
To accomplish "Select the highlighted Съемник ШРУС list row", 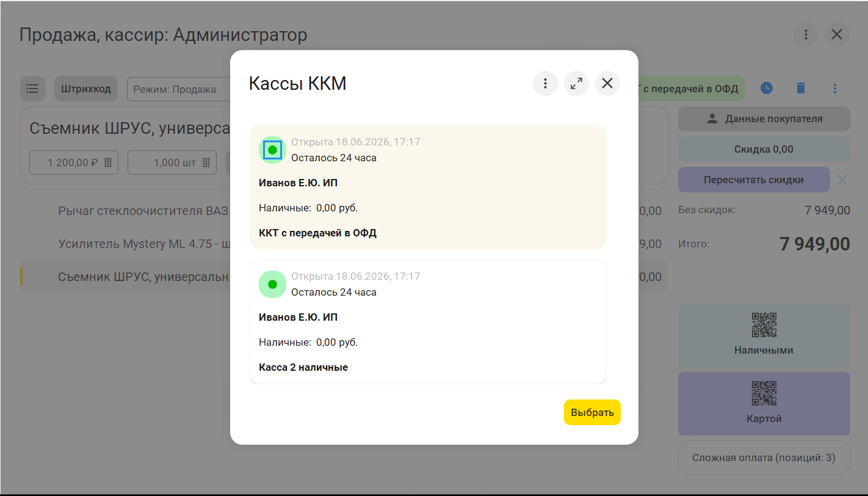I will pyautogui.click(x=125, y=277).
